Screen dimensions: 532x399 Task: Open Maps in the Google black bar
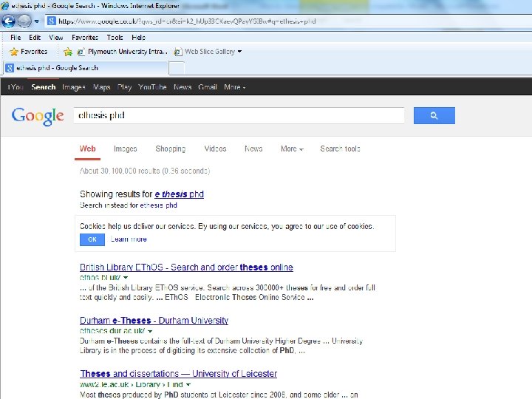coord(101,87)
